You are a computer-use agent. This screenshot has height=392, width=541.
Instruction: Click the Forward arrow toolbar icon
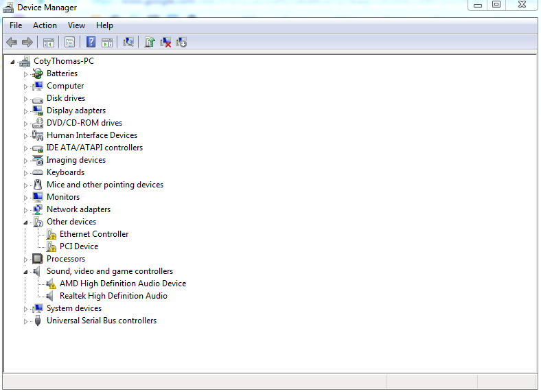click(27, 43)
